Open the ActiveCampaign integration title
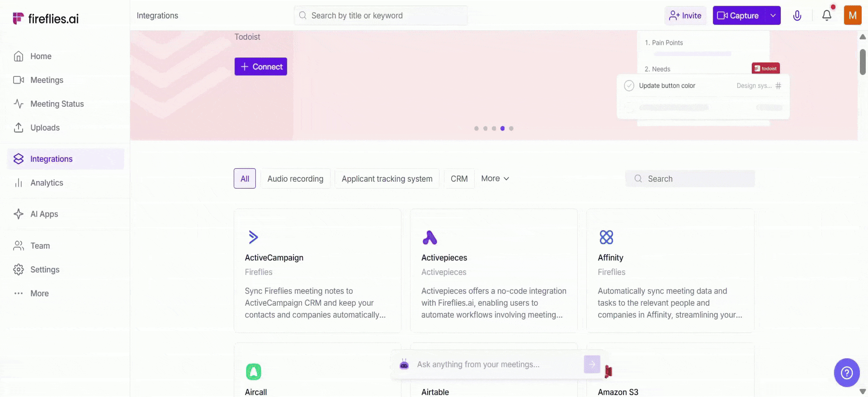868x397 pixels. (274, 258)
